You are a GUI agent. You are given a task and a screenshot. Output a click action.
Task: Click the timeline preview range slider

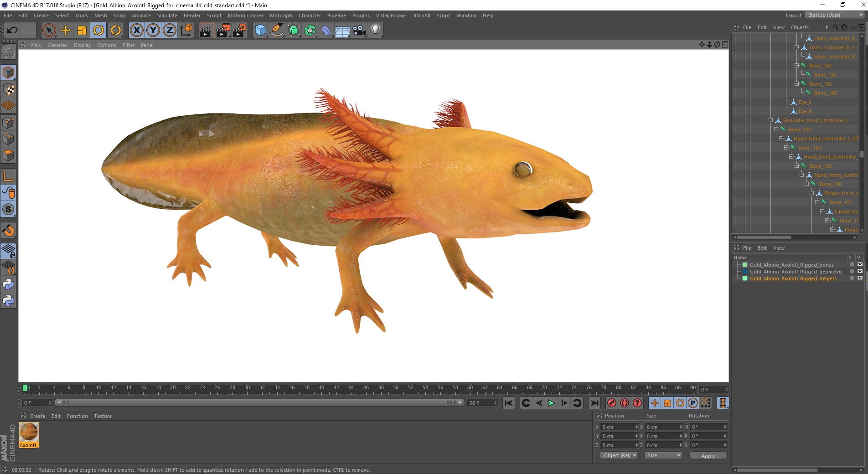pos(259,402)
